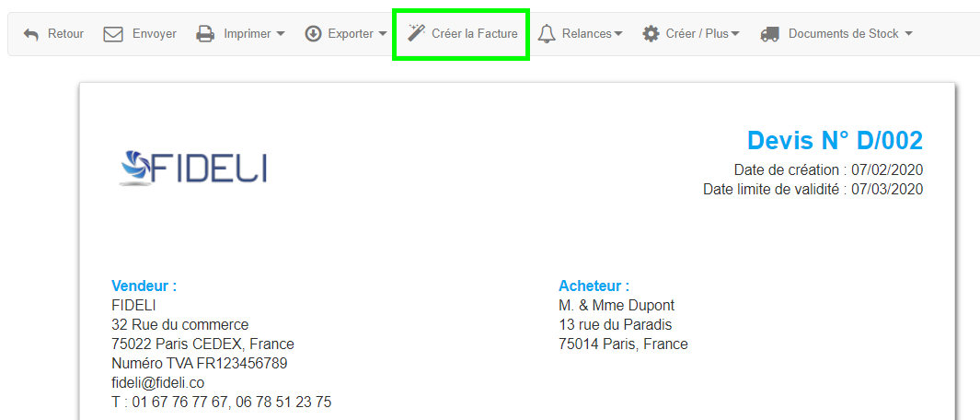Click the Documents de Stock label

[844, 34]
